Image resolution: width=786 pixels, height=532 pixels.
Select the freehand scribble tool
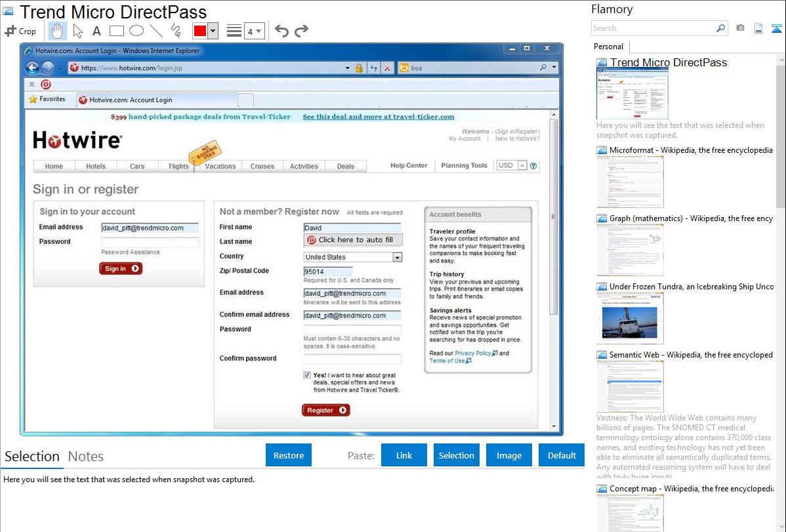[x=176, y=31]
